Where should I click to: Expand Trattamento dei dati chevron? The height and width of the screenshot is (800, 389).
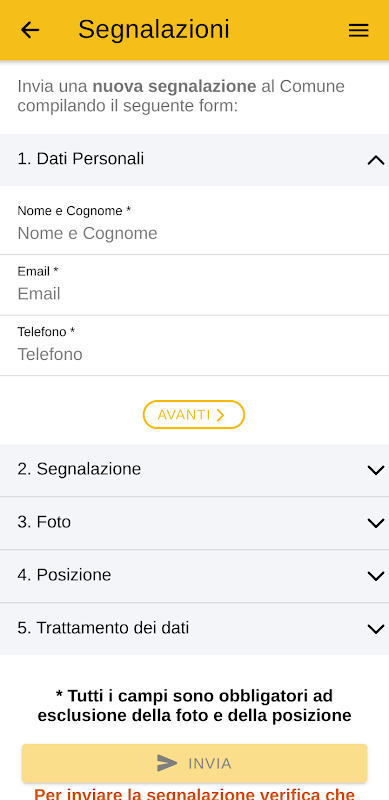click(376, 629)
